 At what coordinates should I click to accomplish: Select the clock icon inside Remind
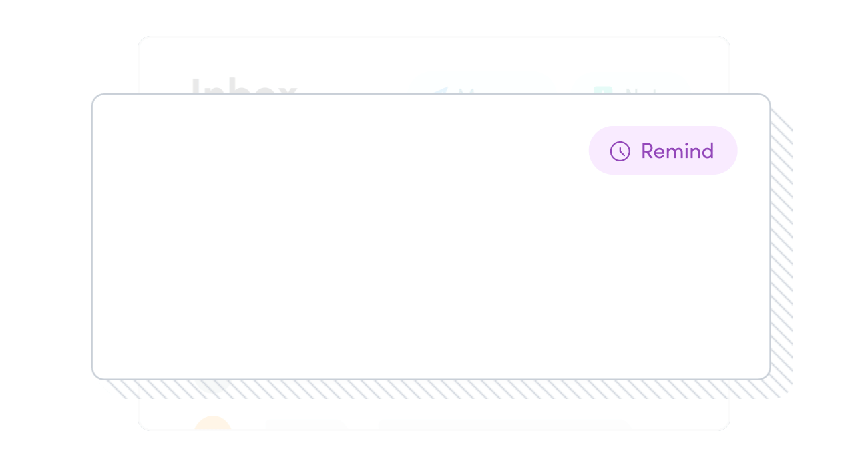tap(620, 151)
